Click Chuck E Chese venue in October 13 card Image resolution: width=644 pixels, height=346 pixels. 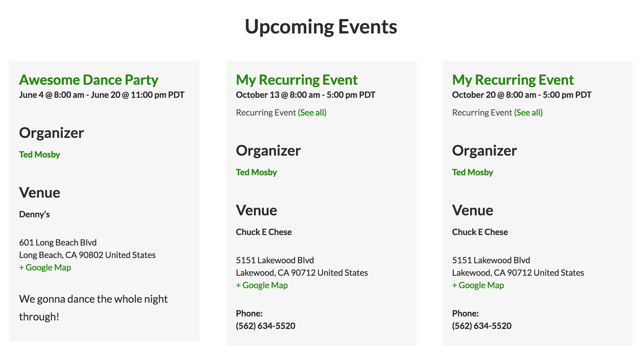point(264,232)
